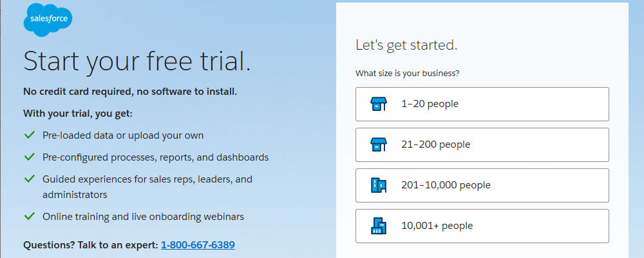Click the checkmark next to Online training
Screen dimensions: 644x258
click(x=29, y=217)
